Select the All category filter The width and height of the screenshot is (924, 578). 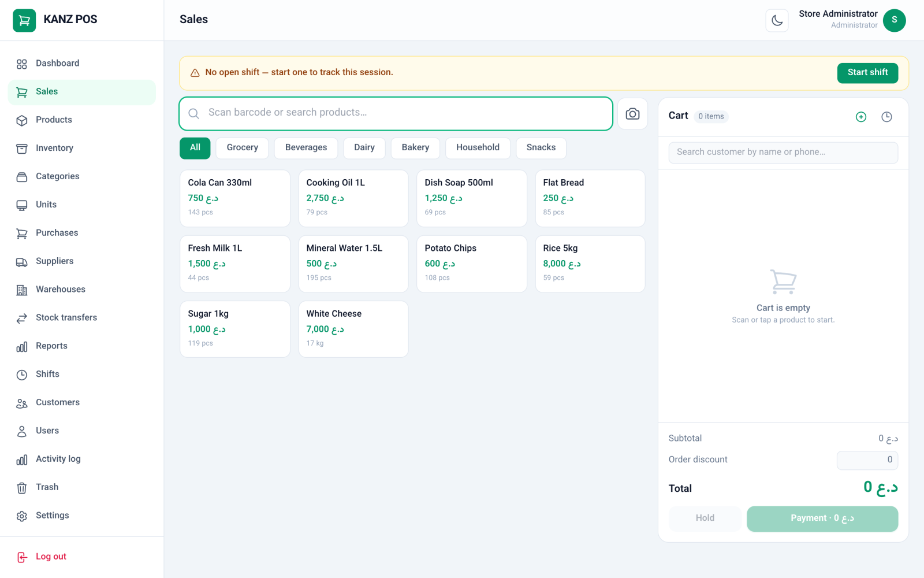click(x=195, y=148)
